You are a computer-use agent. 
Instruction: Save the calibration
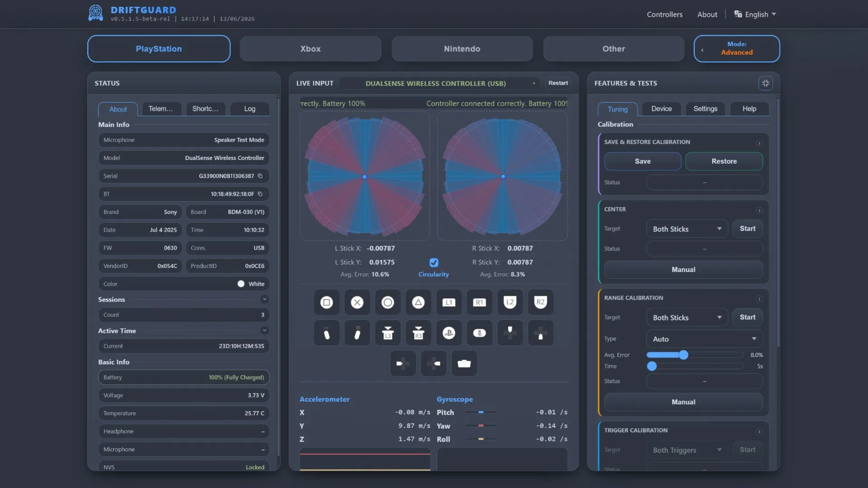[x=642, y=161]
